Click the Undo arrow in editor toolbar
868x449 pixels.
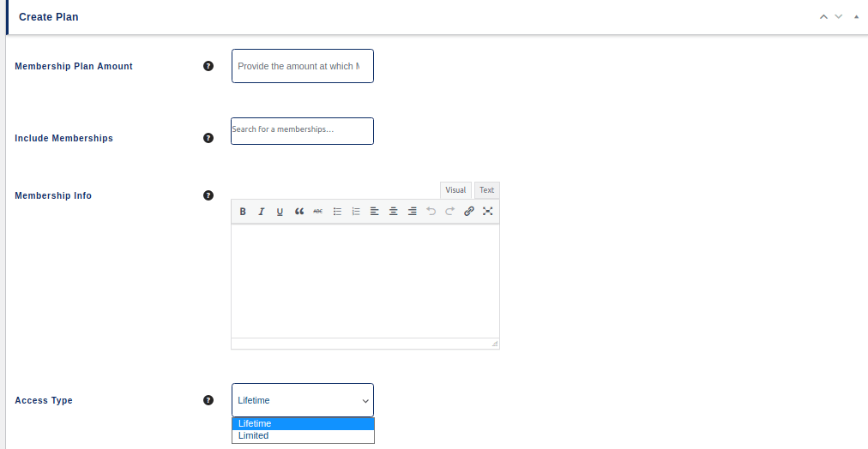point(431,212)
